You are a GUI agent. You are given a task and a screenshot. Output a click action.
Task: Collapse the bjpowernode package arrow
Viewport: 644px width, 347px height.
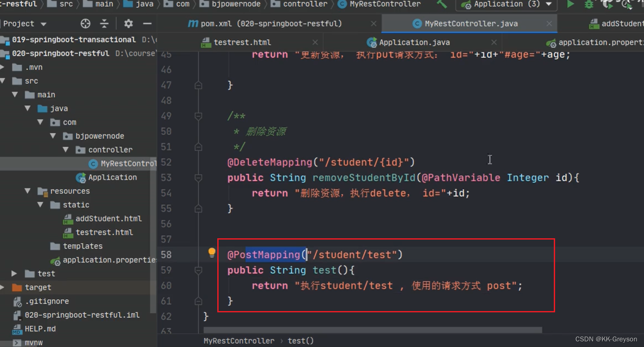point(53,136)
